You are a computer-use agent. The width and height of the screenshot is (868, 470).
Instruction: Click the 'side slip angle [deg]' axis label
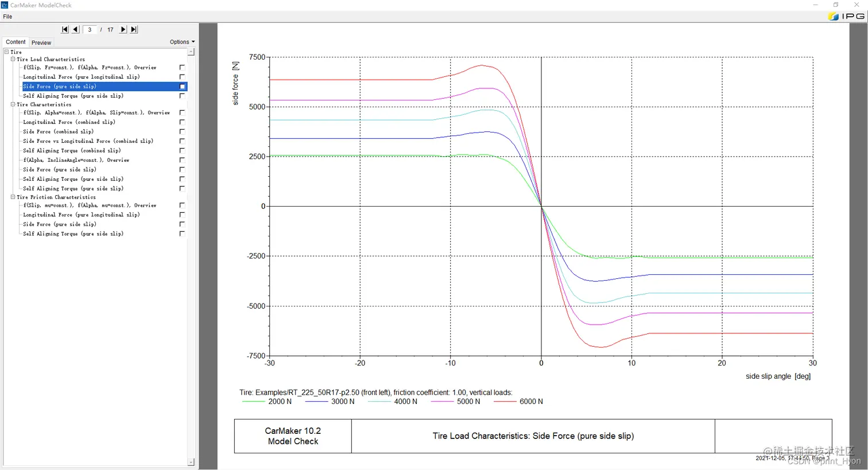pyautogui.click(x=778, y=376)
